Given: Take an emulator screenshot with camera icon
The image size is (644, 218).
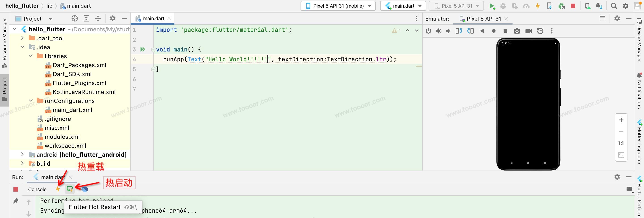Looking at the screenshot, I should [x=517, y=31].
